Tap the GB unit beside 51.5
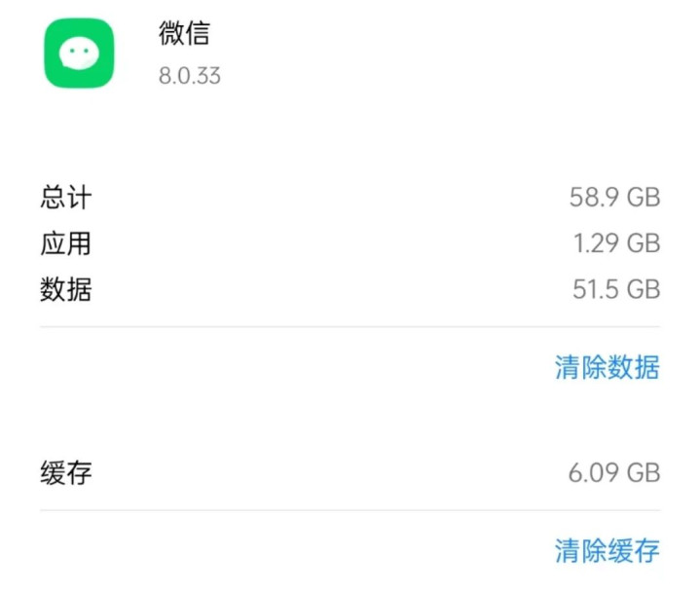Image resolution: width=700 pixels, height=592 pixels. pyautogui.click(x=644, y=289)
